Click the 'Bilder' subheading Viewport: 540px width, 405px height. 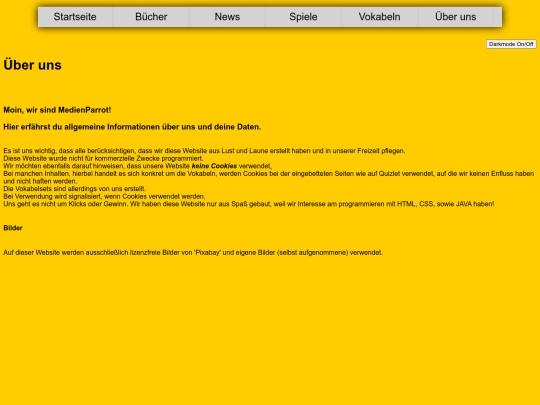(13, 228)
